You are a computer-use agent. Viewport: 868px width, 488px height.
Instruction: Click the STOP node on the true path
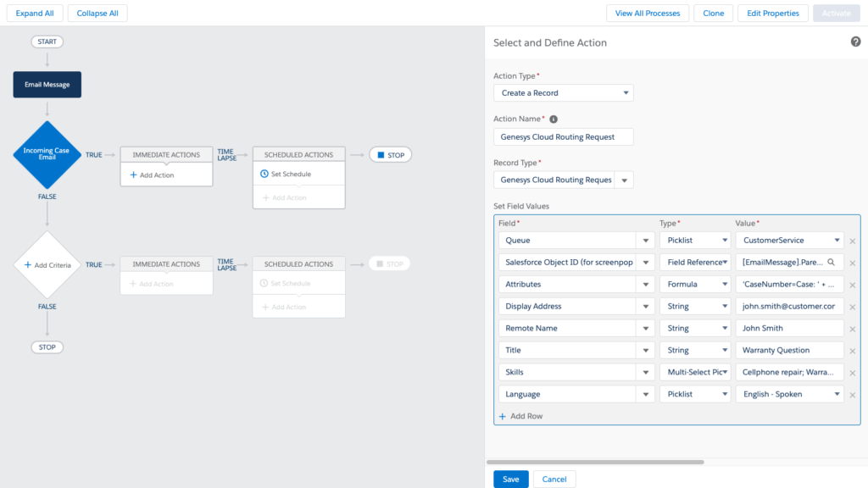click(x=390, y=154)
